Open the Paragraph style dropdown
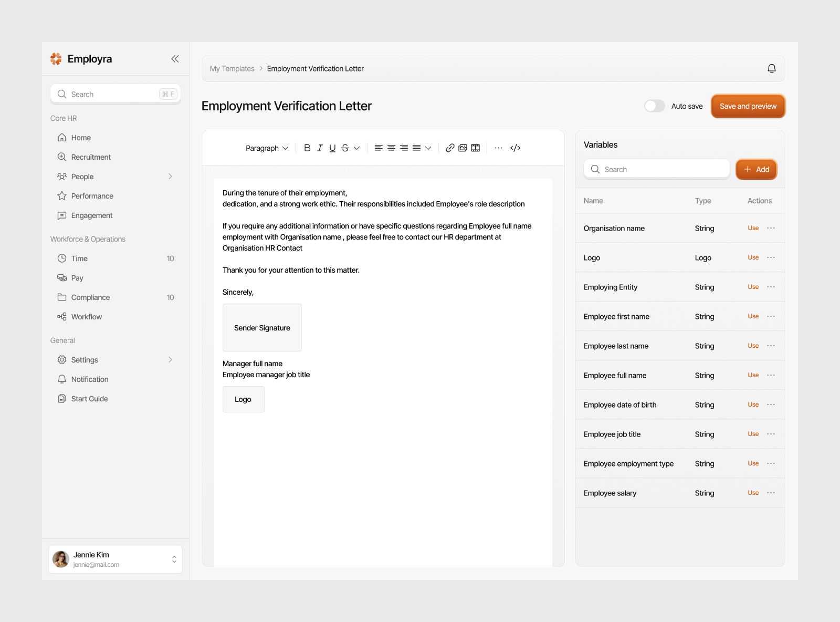 [267, 148]
